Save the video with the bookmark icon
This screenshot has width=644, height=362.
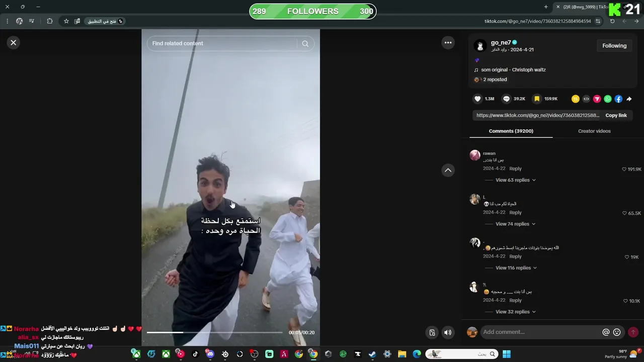click(537, 99)
